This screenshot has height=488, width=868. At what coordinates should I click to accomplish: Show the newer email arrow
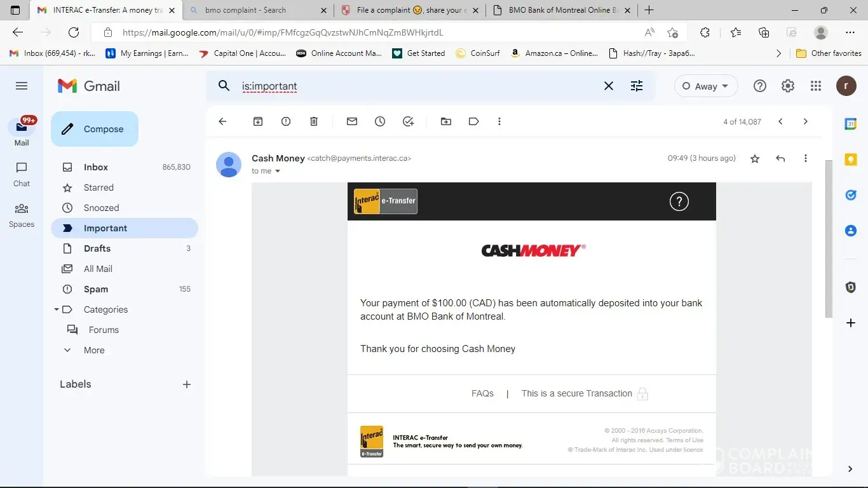(x=781, y=121)
